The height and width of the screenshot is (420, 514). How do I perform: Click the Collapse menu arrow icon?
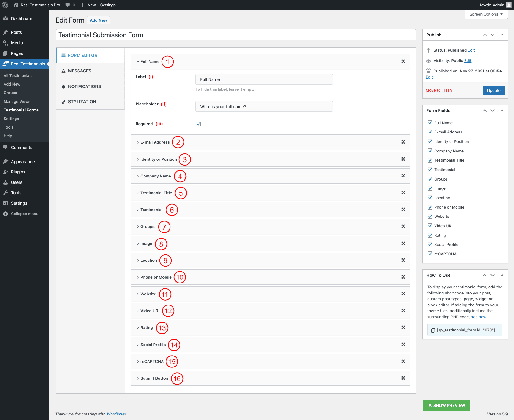[x=5, y=214]
